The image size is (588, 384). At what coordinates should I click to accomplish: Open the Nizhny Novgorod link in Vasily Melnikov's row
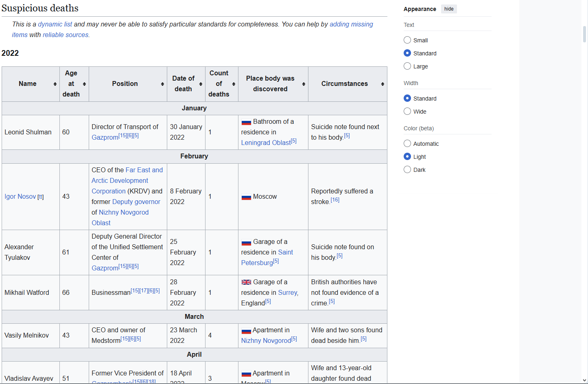[x=266, y=341]
